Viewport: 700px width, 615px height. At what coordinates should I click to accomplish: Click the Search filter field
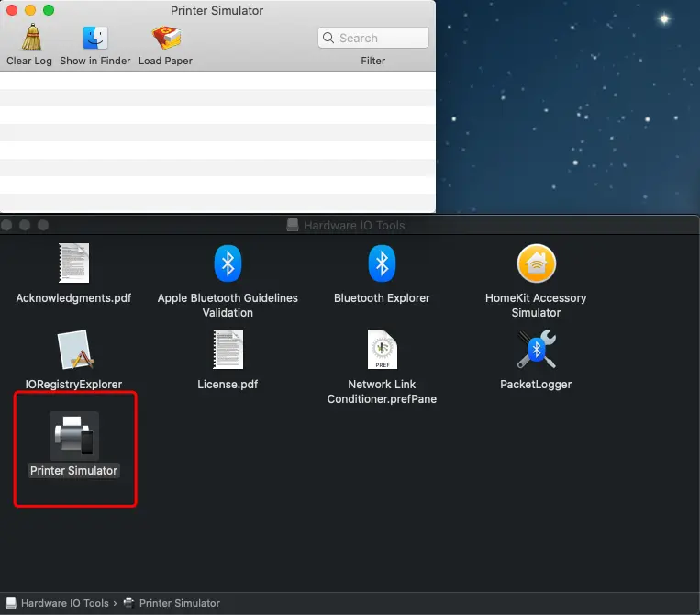(x=373, y=38)
